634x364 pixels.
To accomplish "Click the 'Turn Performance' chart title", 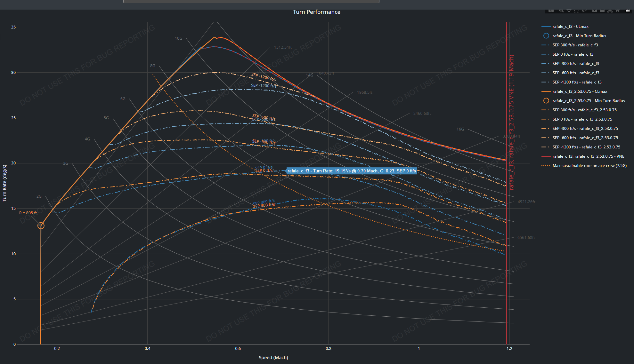I will [316, 12].
